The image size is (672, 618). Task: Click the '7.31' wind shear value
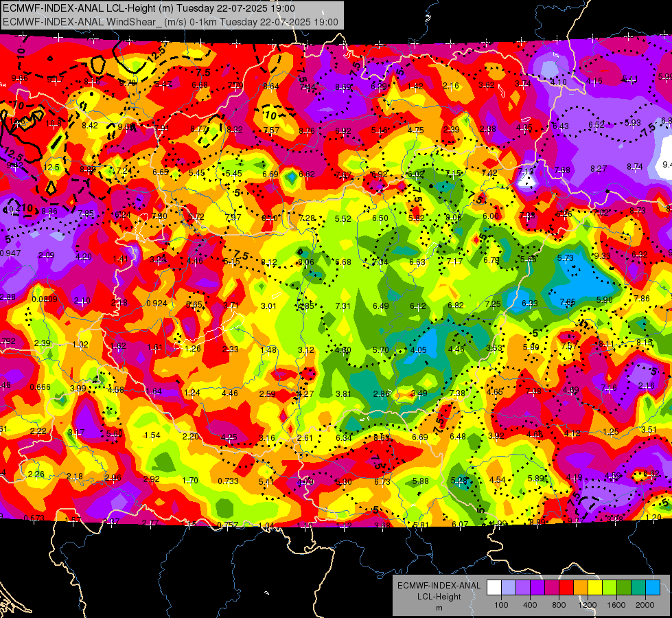pyautogui.click(x=343, y=306)
